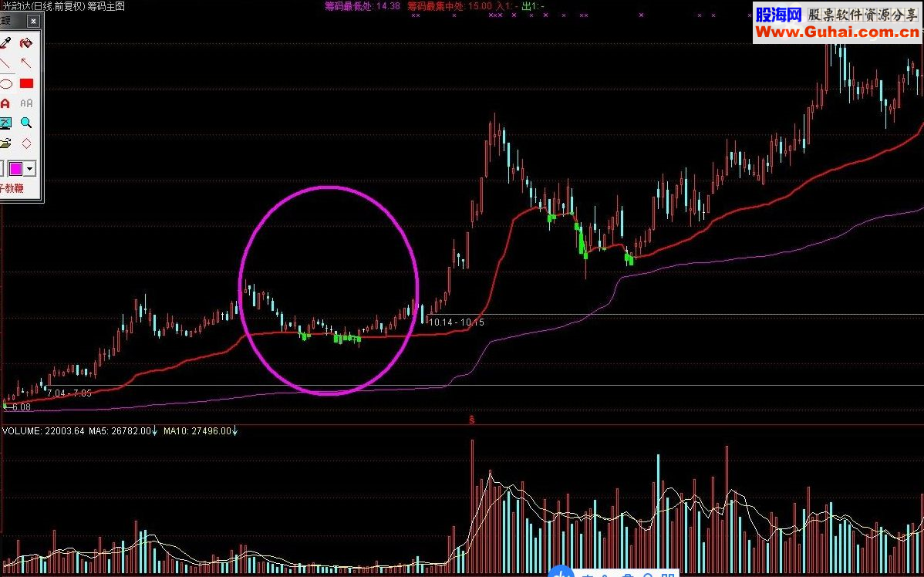The image size is (924, 577).
Task: Choose the arrow line drawing tool
Action: [x=26, y=63]
